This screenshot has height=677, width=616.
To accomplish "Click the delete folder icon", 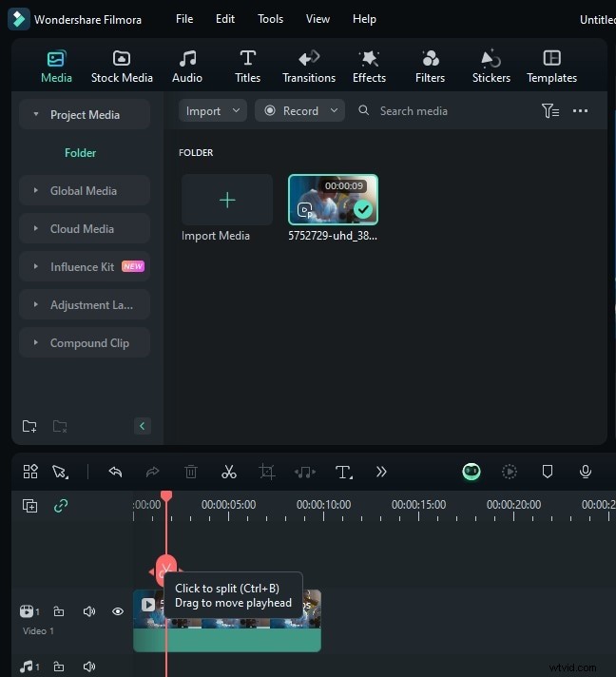I will click(x=60, y=426).
